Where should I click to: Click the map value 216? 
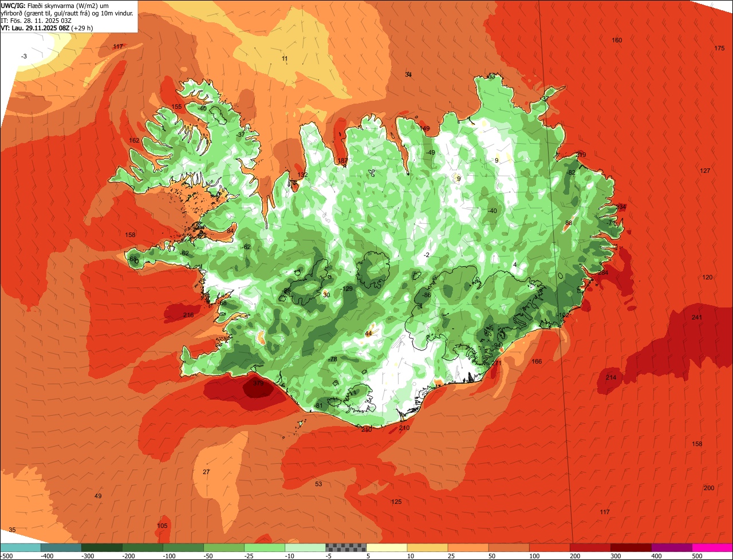[x=188, y=315]
